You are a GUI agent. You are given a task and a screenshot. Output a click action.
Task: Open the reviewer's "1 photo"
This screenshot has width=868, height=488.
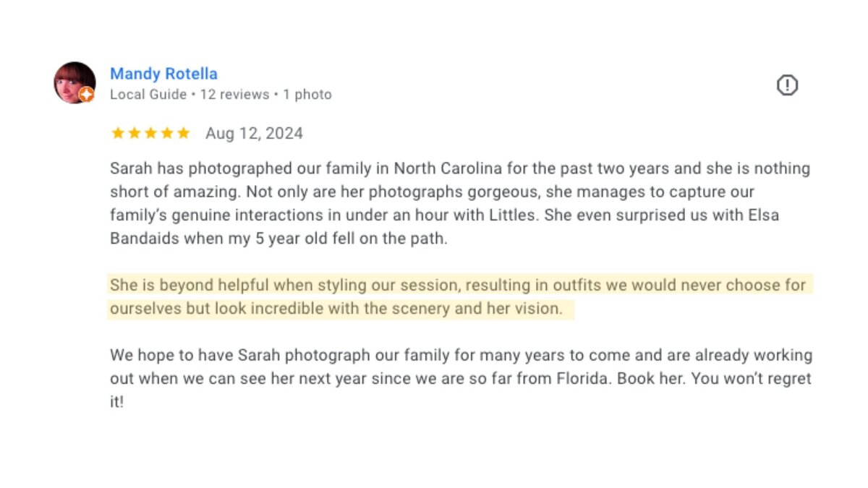click(307, 95)
